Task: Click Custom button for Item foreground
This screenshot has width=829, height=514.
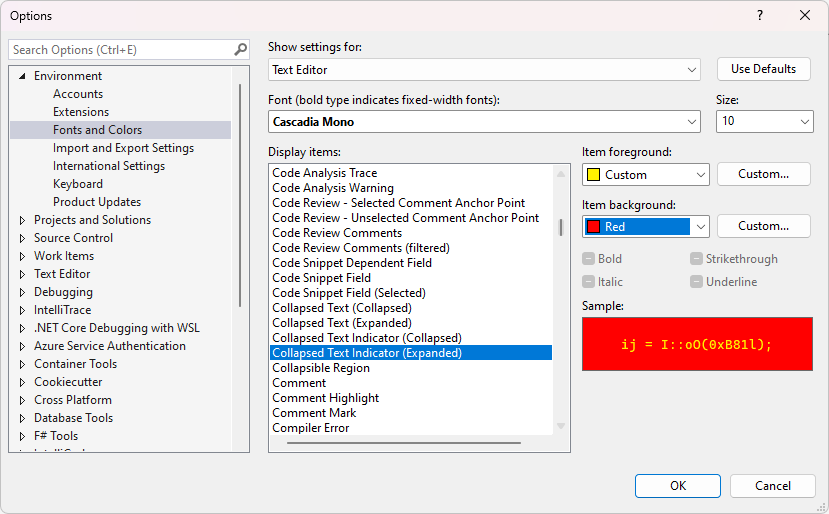Action: tap(763, 174)
